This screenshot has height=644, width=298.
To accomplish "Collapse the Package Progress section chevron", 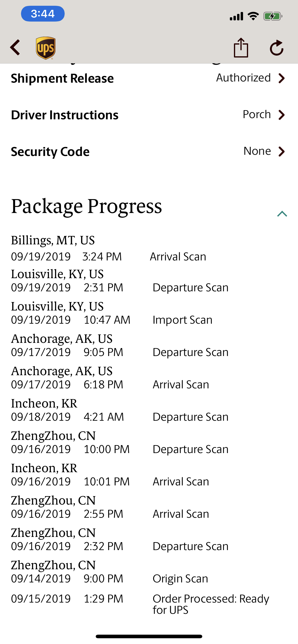I will 282,214.
